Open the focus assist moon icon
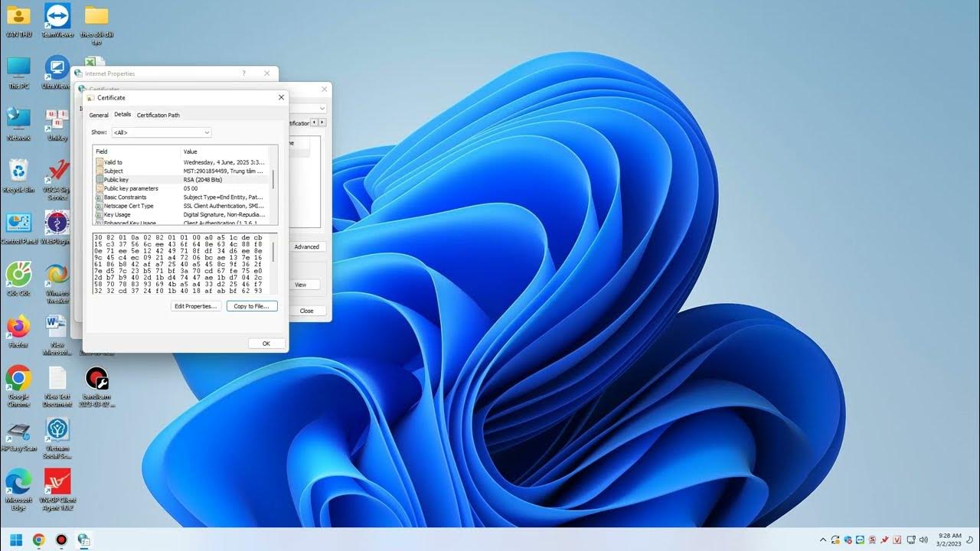Screen dimensions: 980x551 (x=969, y=540)
